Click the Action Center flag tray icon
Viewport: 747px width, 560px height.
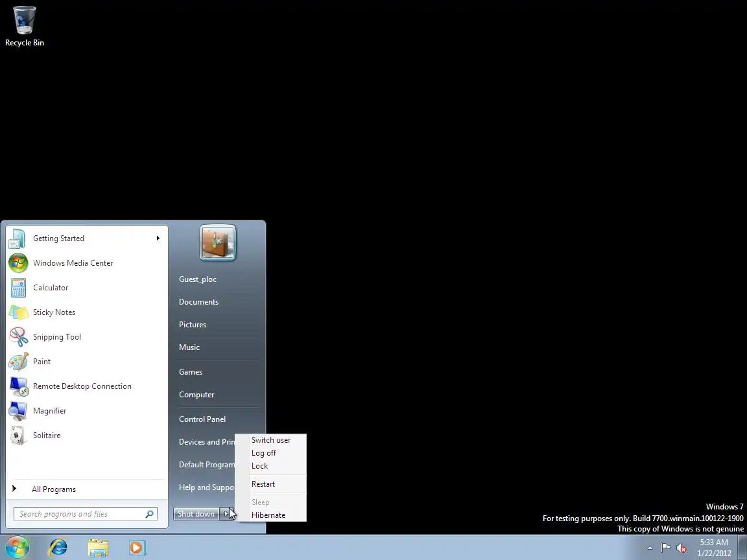[x=665, y=548]
